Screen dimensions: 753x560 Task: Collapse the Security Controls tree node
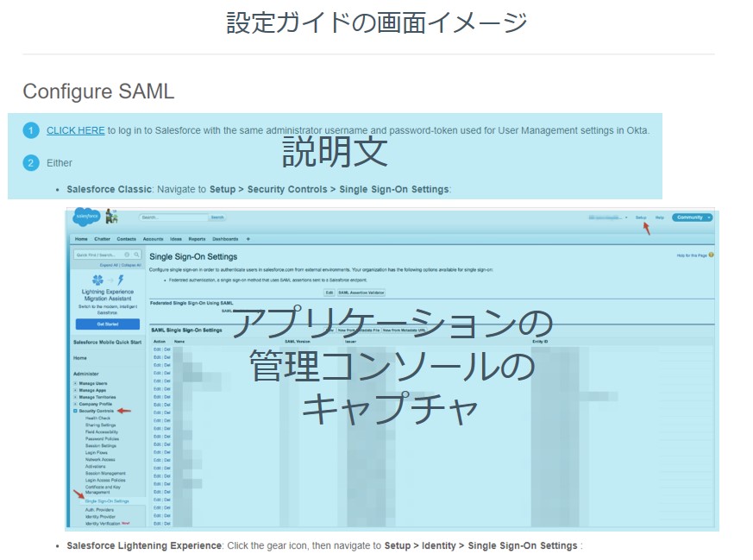[x=75, y=411]
